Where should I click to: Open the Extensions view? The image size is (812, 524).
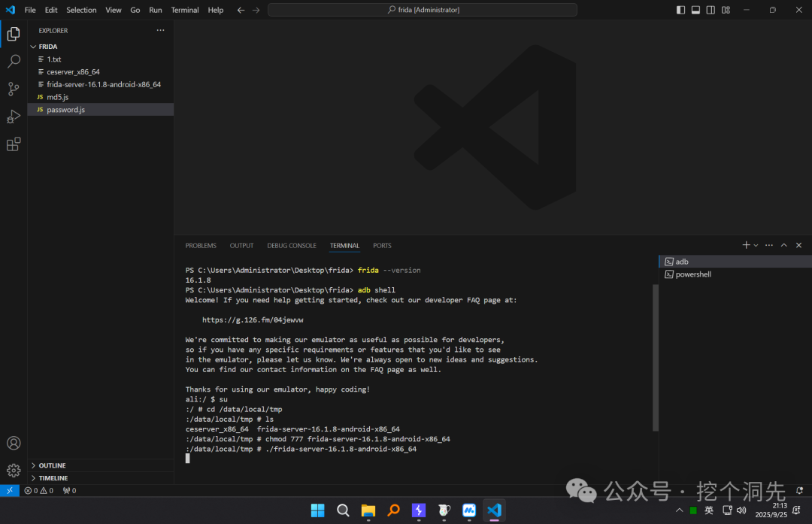click(x=14, y=144)
